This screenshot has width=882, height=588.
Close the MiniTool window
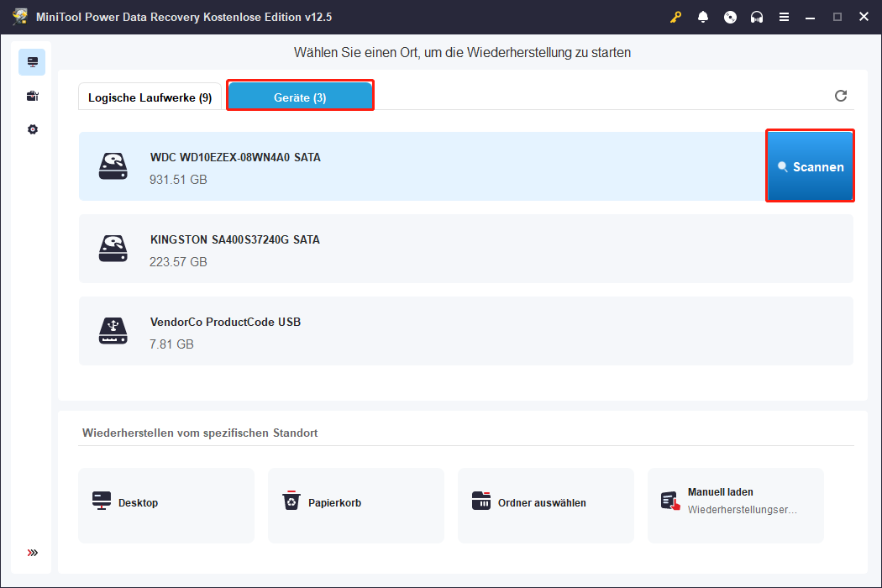point(864,17)
